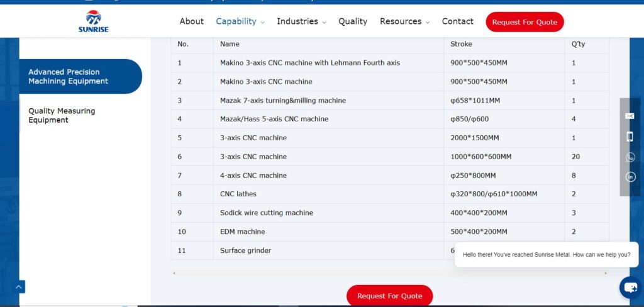This screenshot has width=644, height=307.
Task: Go to the About page
Action: click(x=191, y=21)
